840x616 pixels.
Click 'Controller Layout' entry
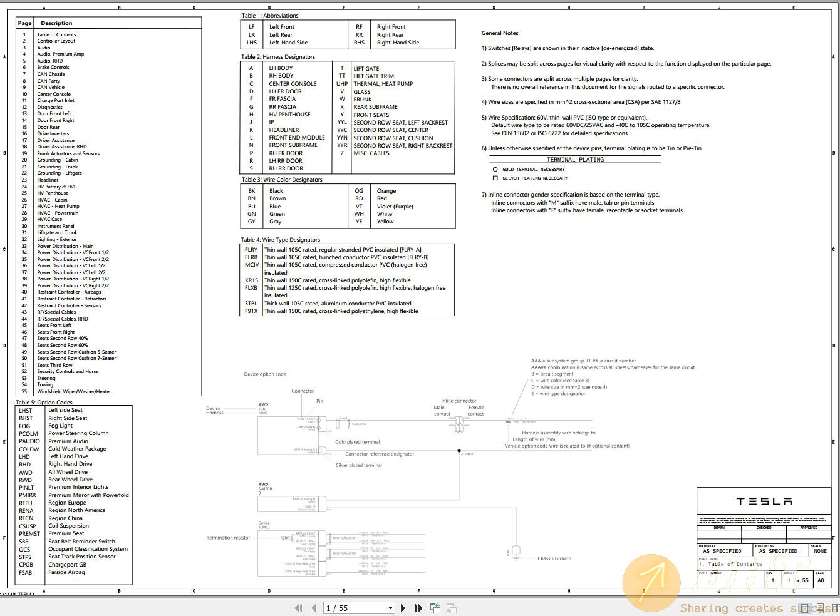tap(56, 41)
